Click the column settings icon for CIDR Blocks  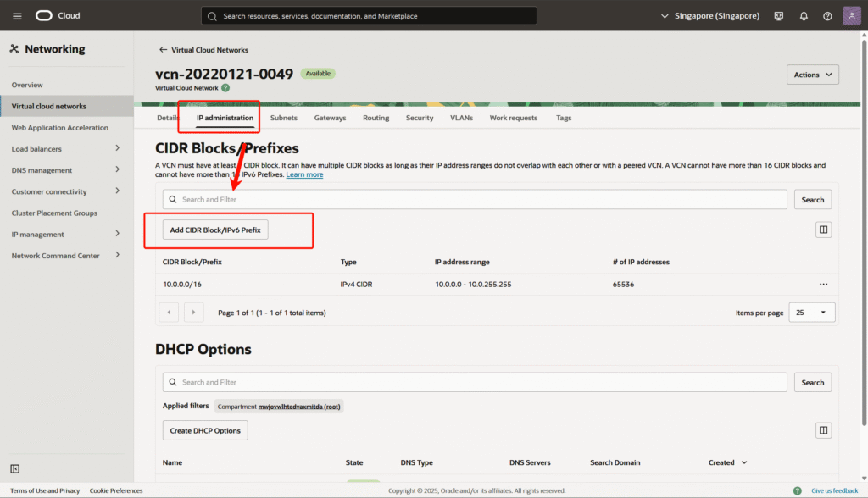coord(823,230)
